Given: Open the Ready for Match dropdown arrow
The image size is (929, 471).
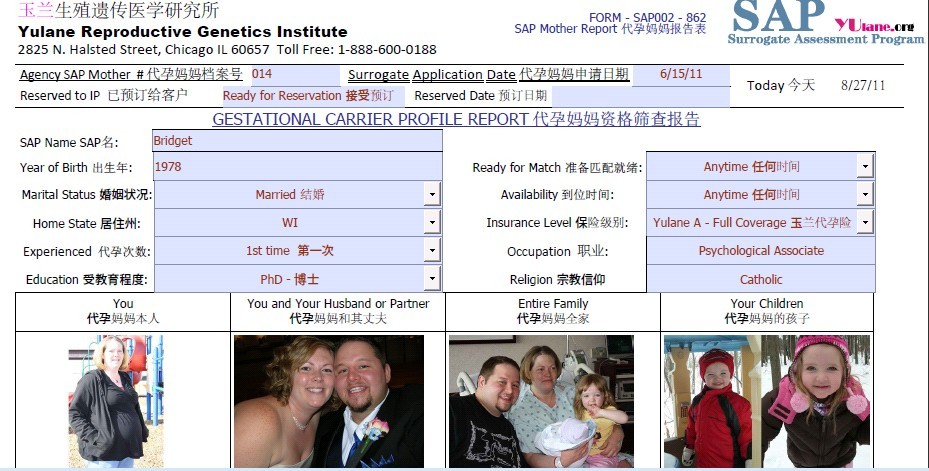Looking at the screenshot, I should pyautogui.click(x=865, y=166).
